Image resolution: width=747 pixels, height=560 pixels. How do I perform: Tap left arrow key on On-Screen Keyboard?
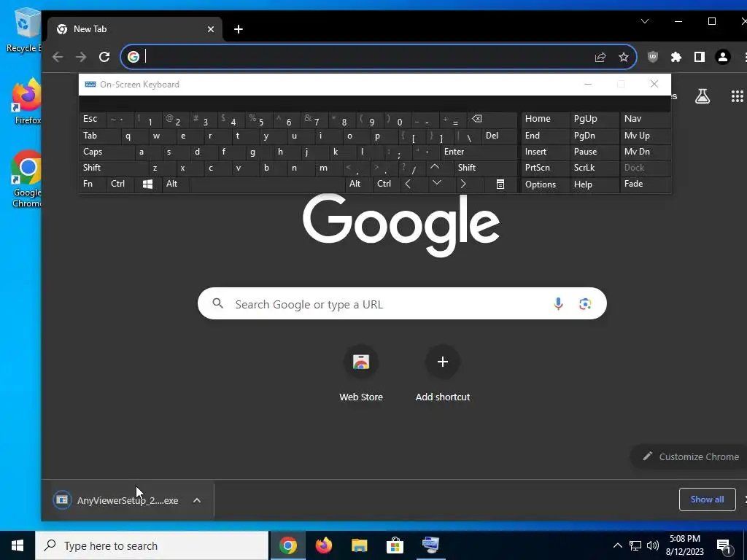click(408, 184)
